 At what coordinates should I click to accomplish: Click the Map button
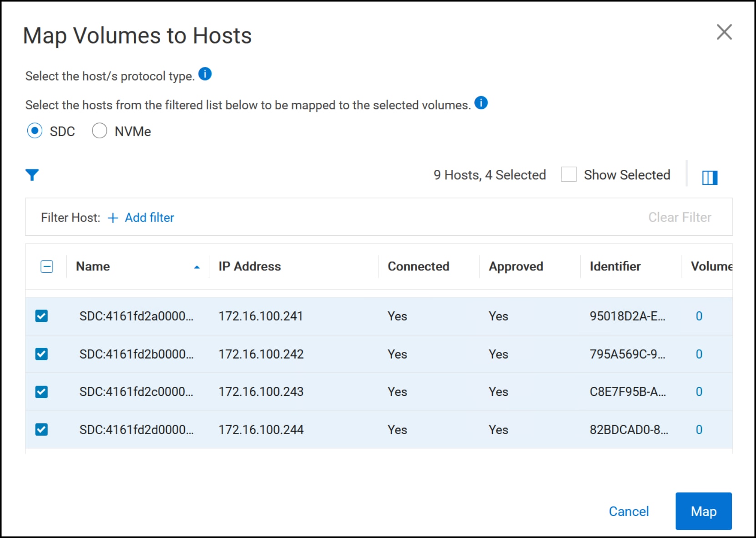pyautogui.click(x=704, y=511)
